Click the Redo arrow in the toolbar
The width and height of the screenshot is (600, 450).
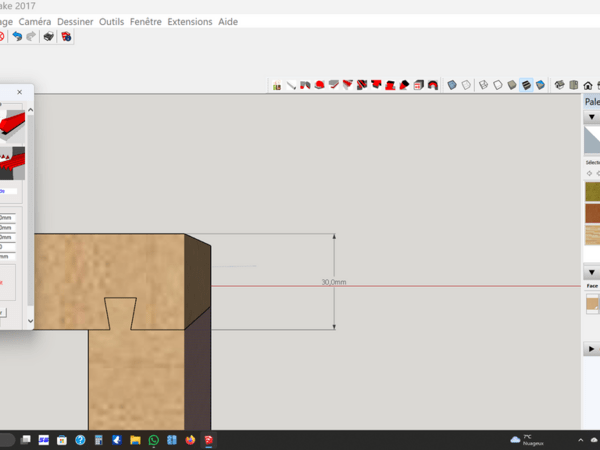31,37
